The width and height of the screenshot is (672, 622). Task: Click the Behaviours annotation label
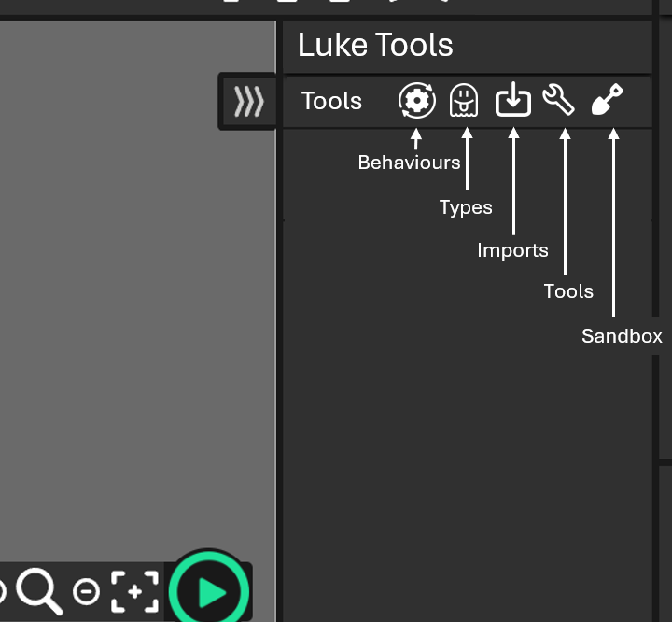tap(409, 163)
